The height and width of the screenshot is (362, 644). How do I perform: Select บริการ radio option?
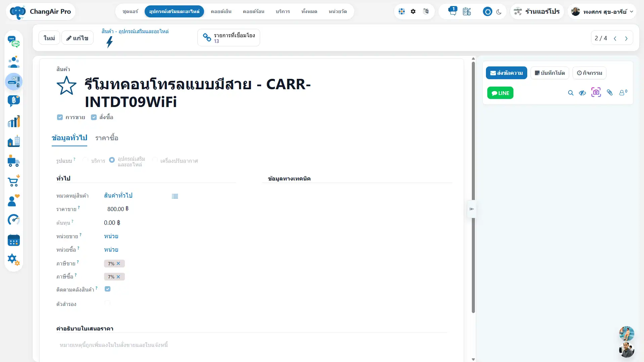86,160
